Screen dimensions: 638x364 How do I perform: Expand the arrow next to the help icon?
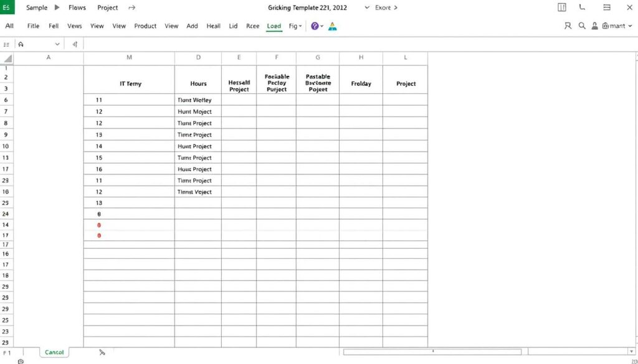click(x=321, y=26)
